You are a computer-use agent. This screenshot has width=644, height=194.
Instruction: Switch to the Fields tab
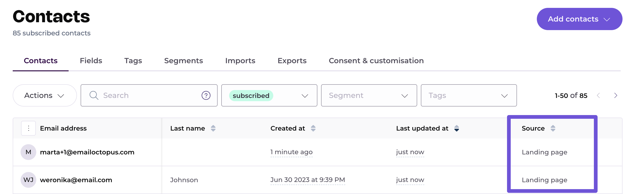tap(91, 61)
